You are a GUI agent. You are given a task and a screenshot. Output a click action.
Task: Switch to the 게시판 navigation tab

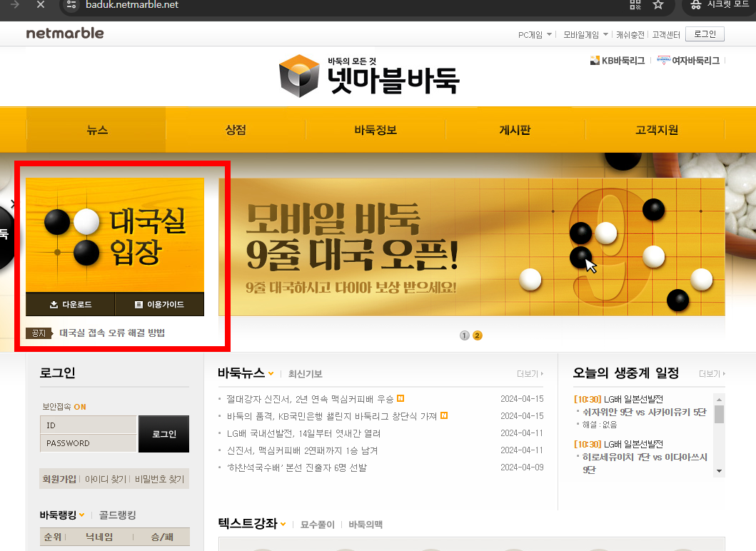pos(516,130)
